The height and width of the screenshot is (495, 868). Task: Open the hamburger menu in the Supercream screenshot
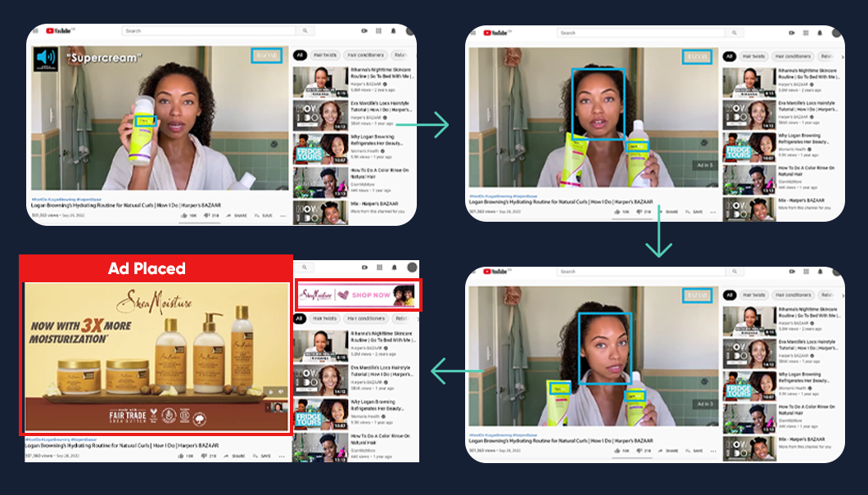pyautogui.click(x=37, y=31)
